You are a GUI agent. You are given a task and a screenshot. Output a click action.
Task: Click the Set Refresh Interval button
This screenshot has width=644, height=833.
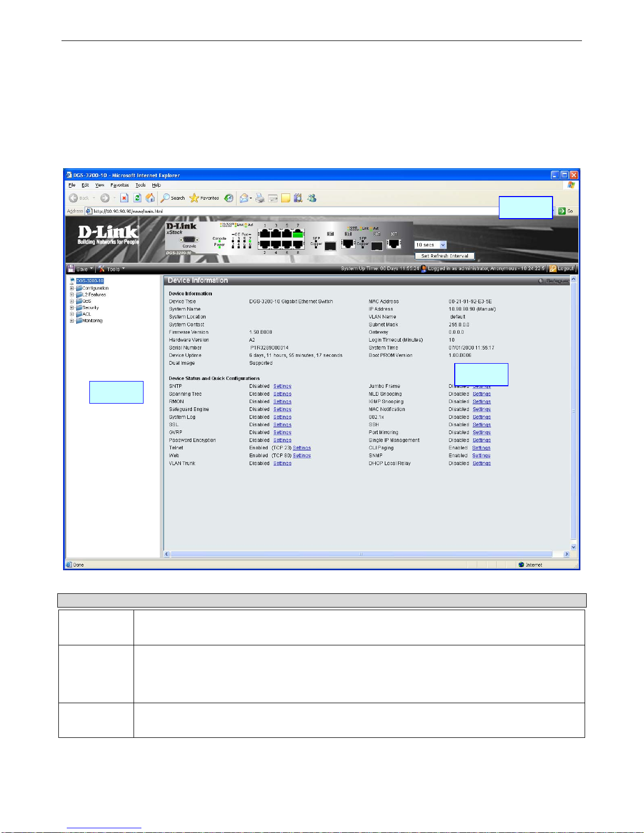445,256
